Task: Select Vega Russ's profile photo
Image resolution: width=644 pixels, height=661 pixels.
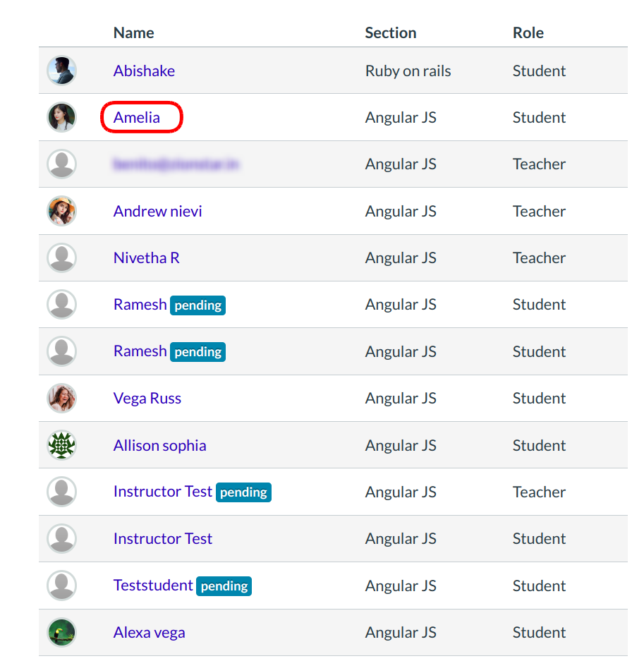Action: click(x=61, y=399)
